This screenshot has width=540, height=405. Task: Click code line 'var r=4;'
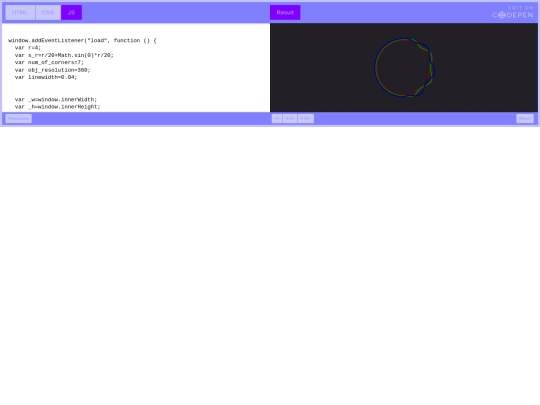[28, 48]
